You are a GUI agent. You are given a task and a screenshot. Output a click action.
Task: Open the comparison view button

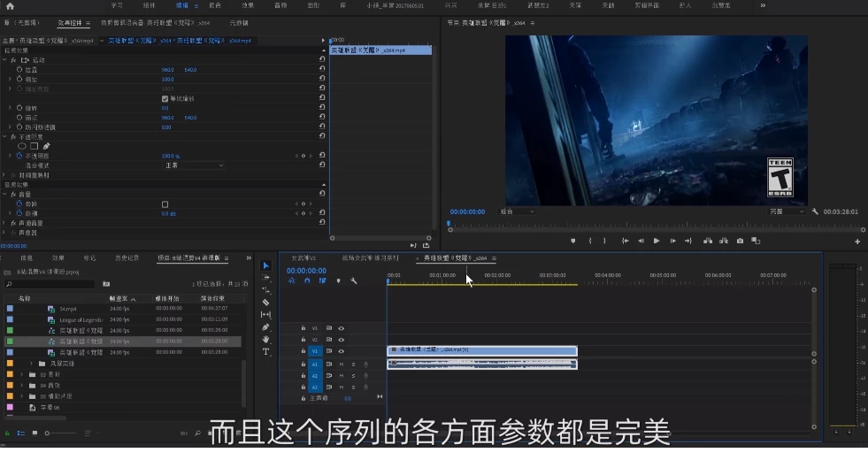pyautogui.click(x=756, y=241)
